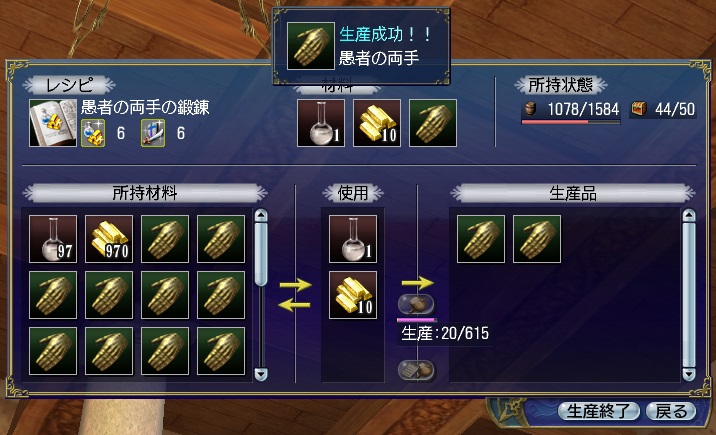This screenshot has width=716, height=435.
Task: Click gold bars with 10 in 使用 column
Action: click(353, 295)
